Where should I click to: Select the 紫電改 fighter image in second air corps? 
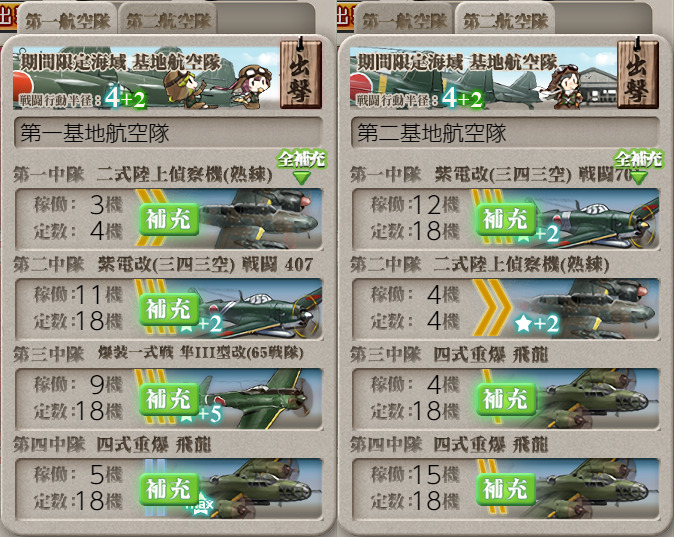click(598, 219)
